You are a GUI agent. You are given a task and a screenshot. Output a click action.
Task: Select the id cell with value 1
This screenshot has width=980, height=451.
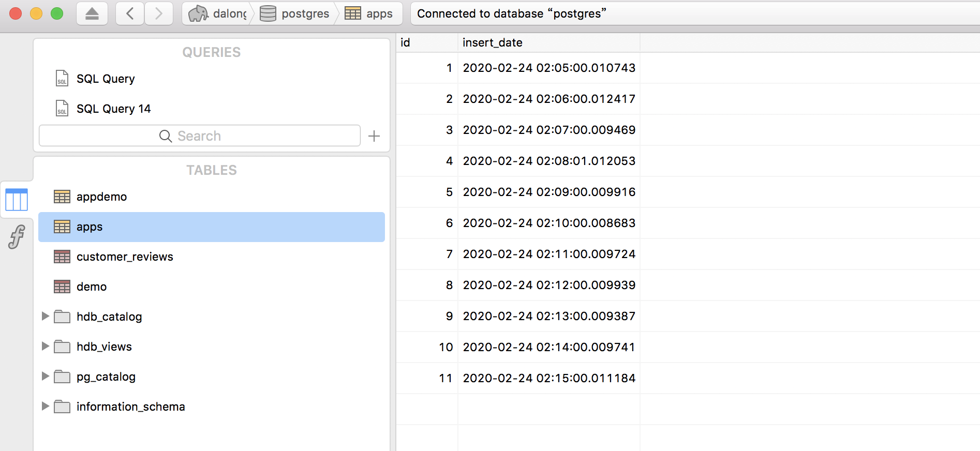427,68
